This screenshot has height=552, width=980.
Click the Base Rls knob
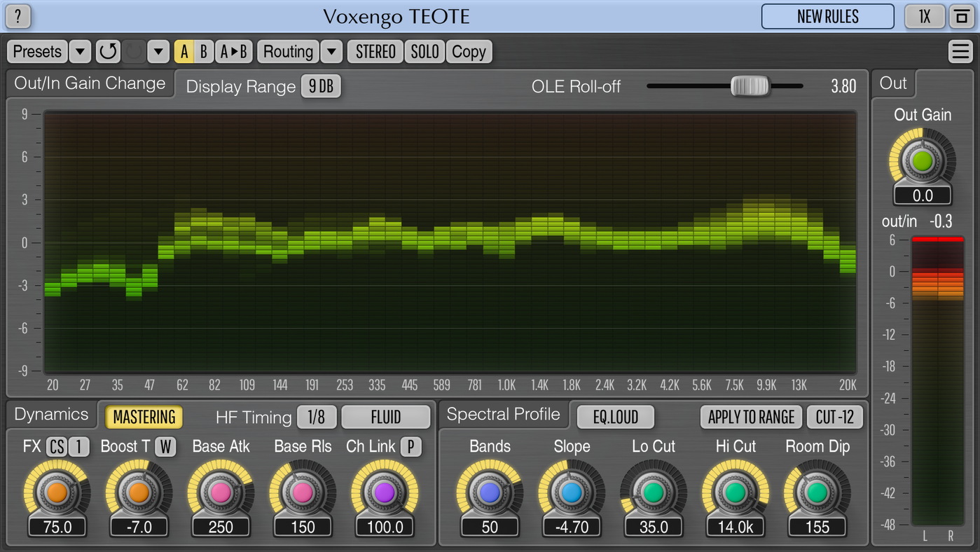pos(303,492)
